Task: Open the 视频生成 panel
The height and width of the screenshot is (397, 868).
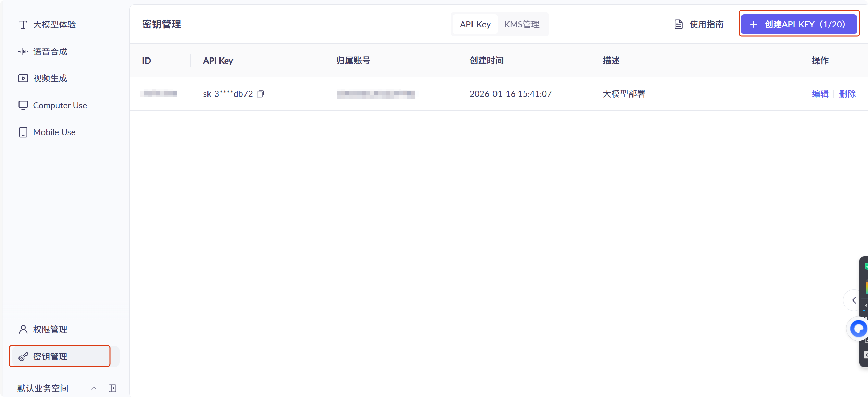Action: tap(50, 78)
